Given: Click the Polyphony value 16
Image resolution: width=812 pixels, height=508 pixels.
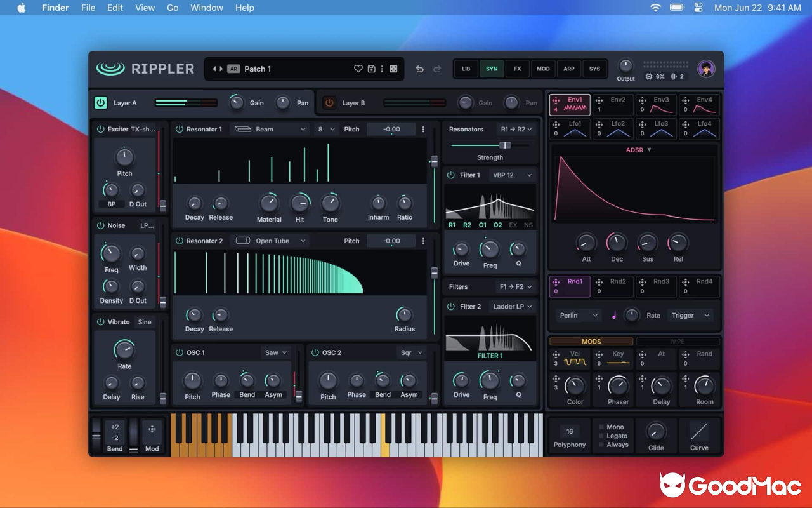Looking at the screenshot, I should [x=570, y=431].
